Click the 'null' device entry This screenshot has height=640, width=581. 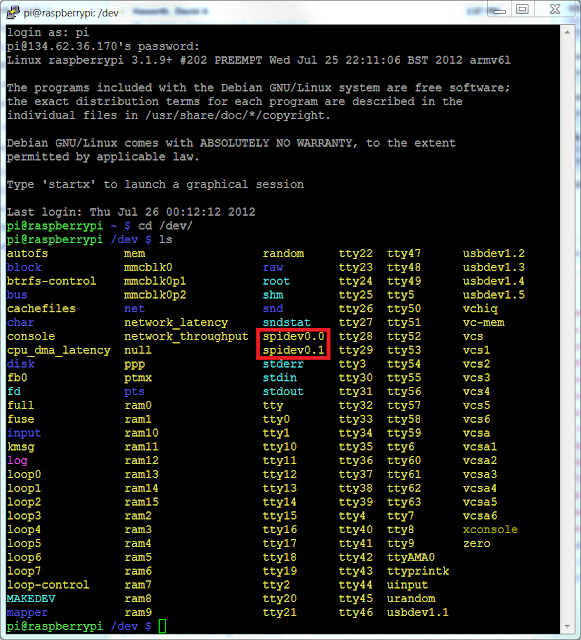[138, 350]
